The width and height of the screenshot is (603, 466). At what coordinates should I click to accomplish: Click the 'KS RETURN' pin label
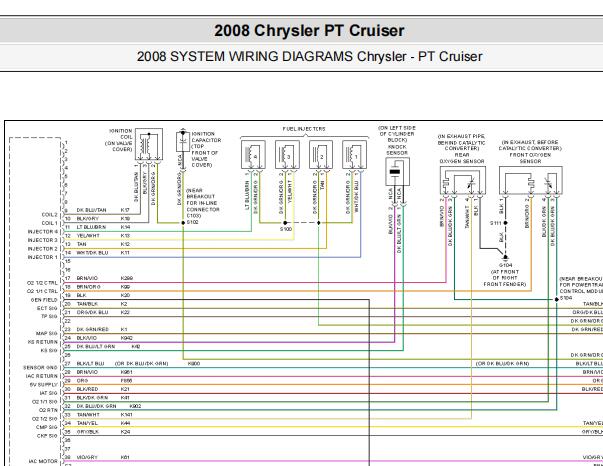43,342
